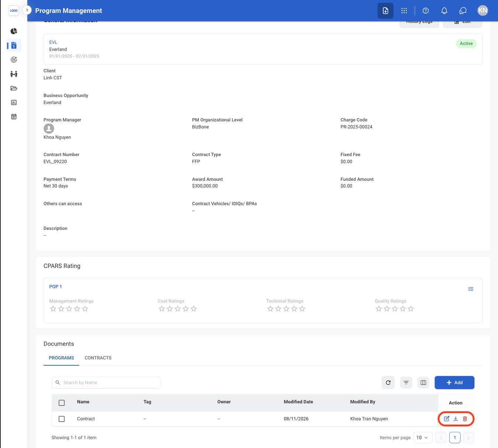Open the chat messages icon
Viewport: 498px width, 448px height.
coord(463,11)
